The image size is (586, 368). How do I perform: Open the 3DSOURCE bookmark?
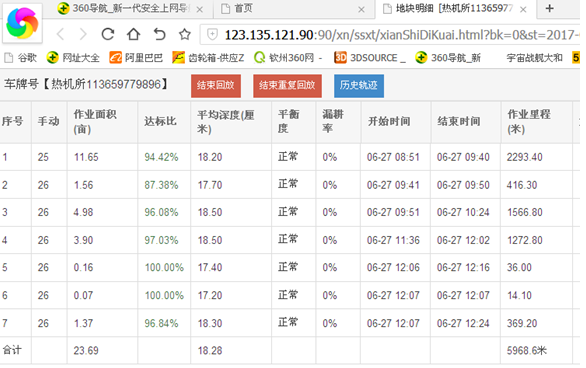click(x=370, y=58)
